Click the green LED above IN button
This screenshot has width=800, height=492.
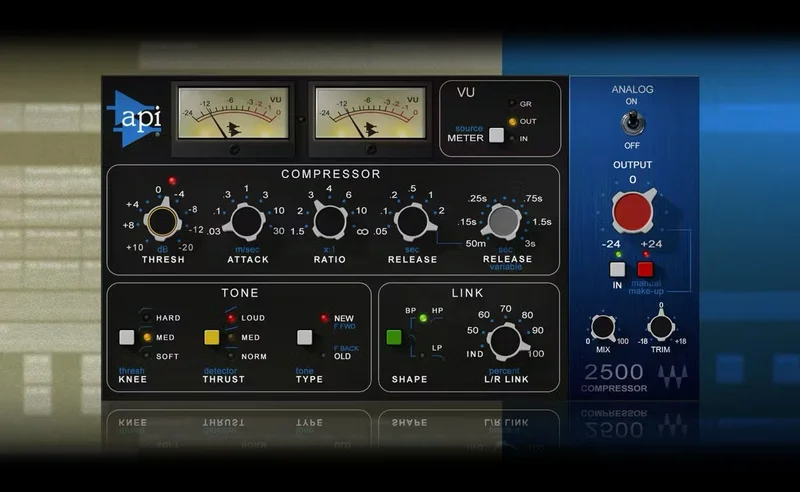pyautogui.click(x=618, y=254)
